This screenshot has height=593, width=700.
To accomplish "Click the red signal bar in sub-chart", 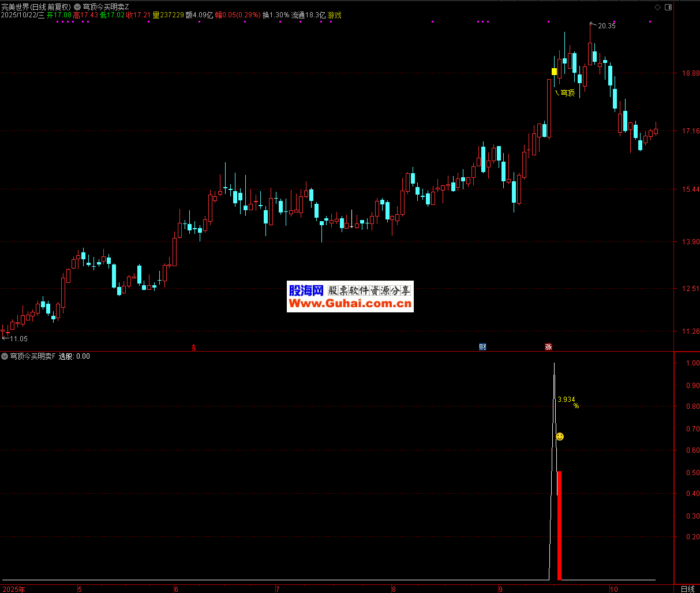I will [559, 524].
